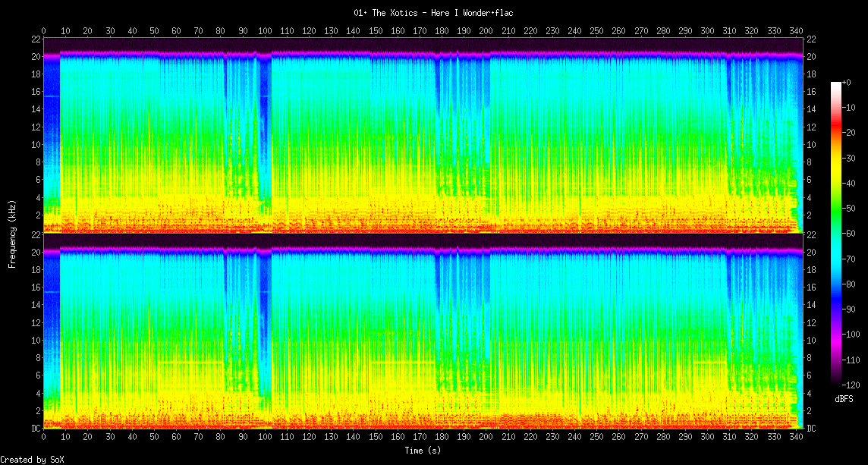Click the '-120' label on the dBFS scale

pos(851,385)
